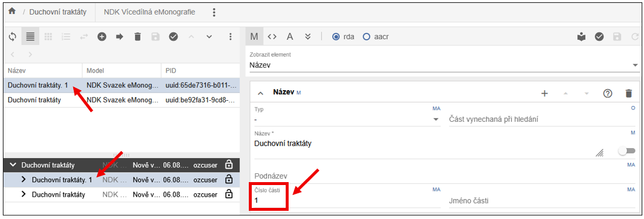Delete the Název element

pyautogui.click(x=628, y=93)
